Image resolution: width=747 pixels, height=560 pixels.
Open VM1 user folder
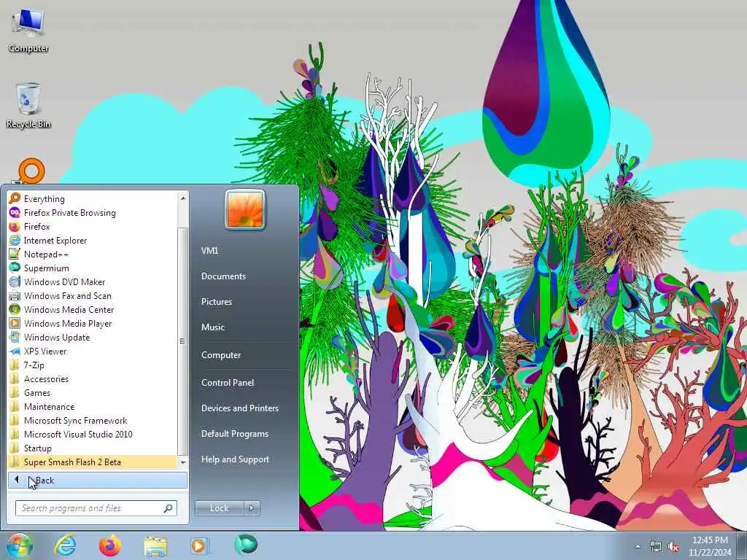tap(209, 251)
